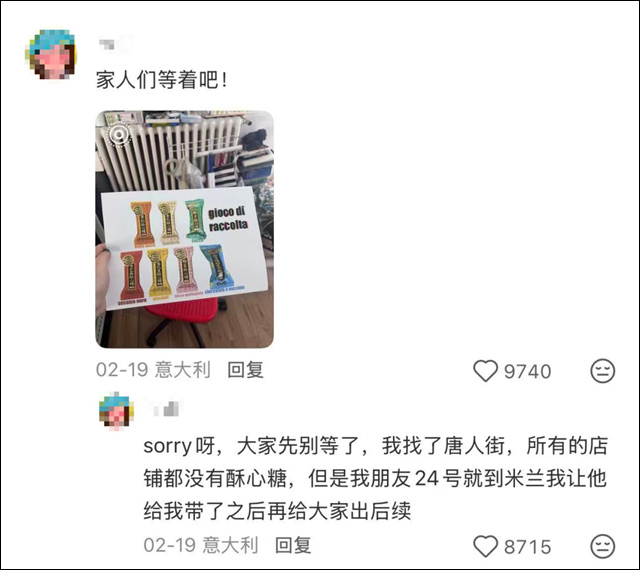Open the candy wrappers photo thumbnail
Screen dimensions: 640x570
184,229
